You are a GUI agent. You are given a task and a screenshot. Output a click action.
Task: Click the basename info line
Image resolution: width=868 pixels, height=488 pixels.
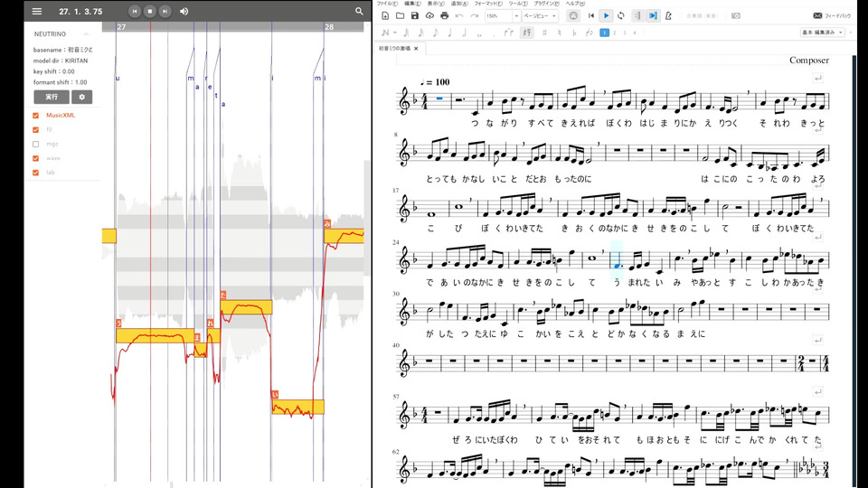click(x=62, y=50)
